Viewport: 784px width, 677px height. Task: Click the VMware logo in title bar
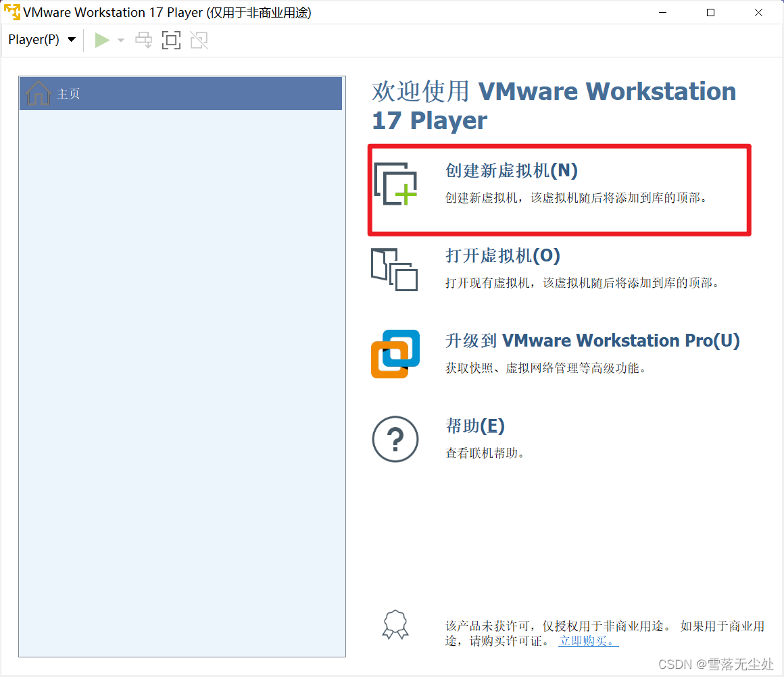pyautogui.click(x=12, y=12)
